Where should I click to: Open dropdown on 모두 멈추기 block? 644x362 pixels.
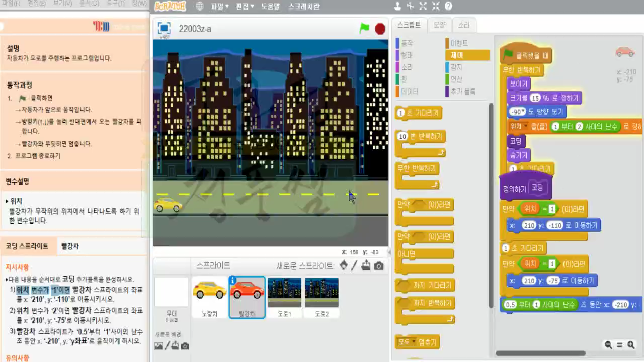[414, 343]
